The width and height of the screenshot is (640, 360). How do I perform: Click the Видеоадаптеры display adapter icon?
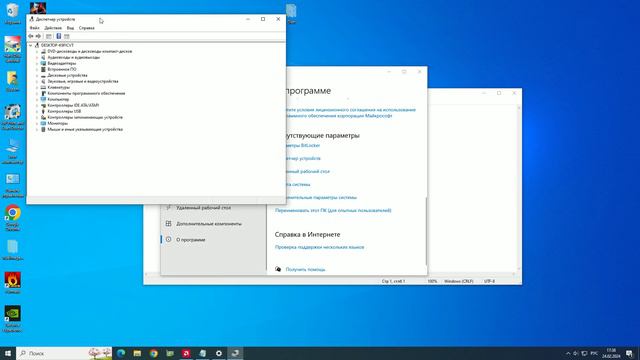[43, 63]
